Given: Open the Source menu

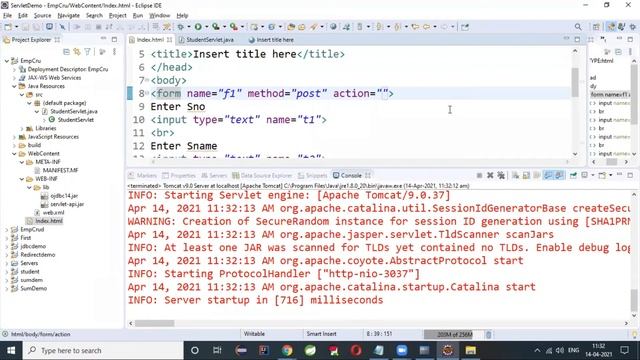Looking at the screenshot, I should point(42,16).
